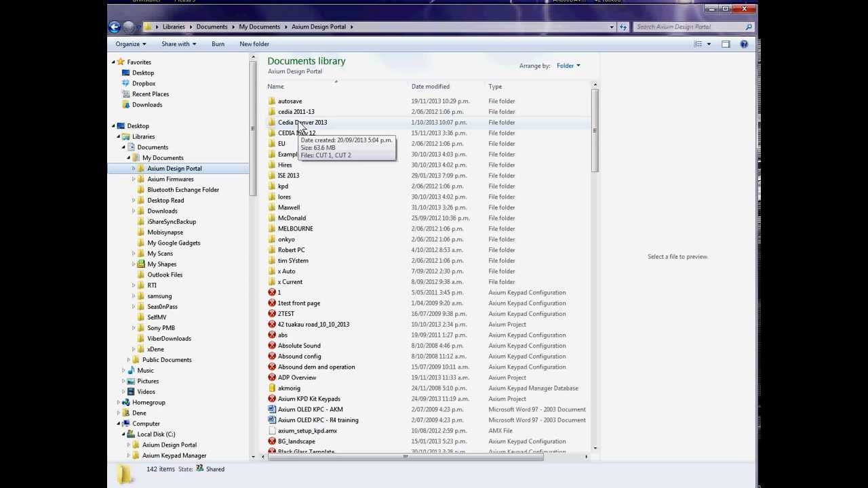Open the Arrange by Folder dropdown
Screen dimensions: 868x488
tap(568, 66)
